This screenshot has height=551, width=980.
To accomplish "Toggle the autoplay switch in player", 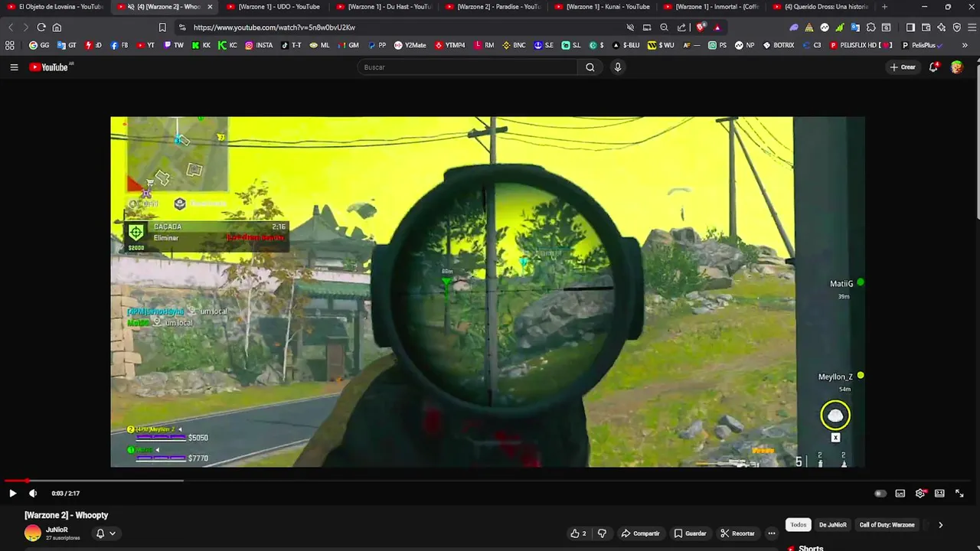I will point(880,494).
